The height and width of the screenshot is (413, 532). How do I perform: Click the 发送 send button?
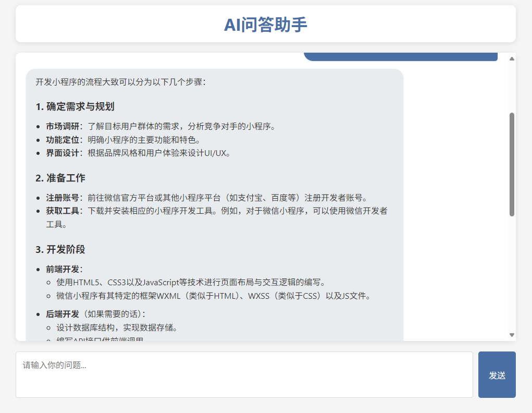click(x=497, y=374)
